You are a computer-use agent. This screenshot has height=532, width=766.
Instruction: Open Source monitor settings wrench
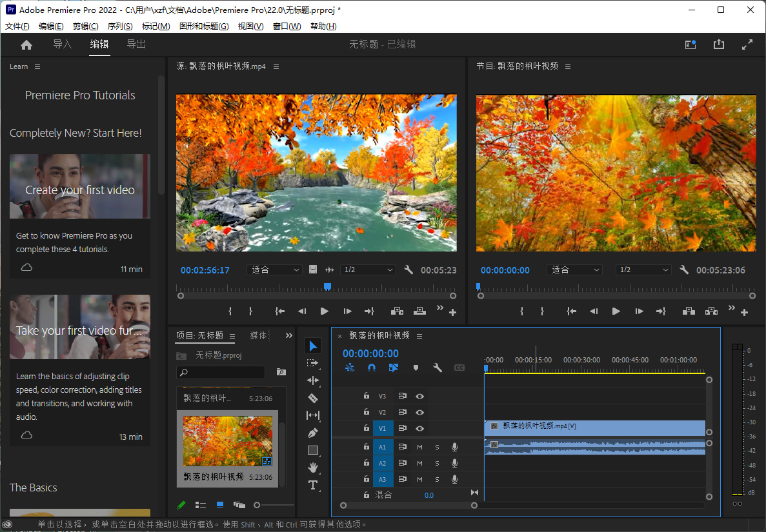[x=408, y=270]
